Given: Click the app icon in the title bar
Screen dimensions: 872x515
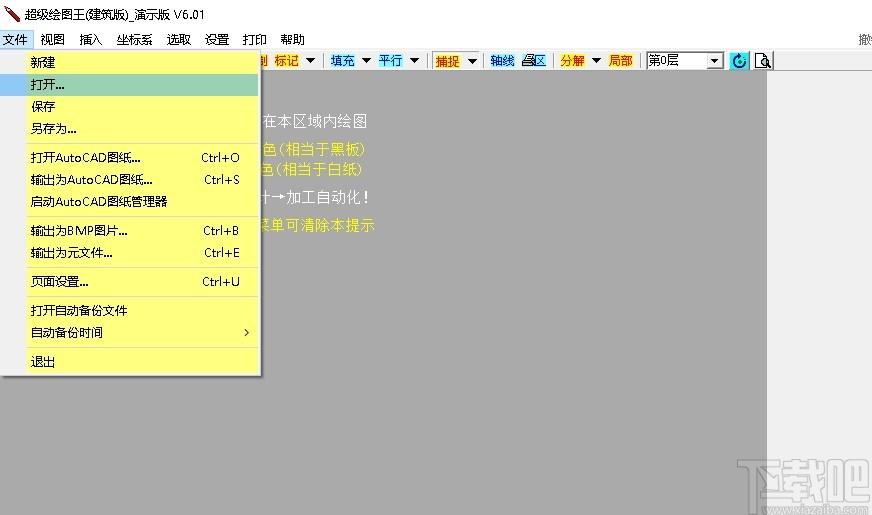Looking at the screenshot, I should pos(12,13).
